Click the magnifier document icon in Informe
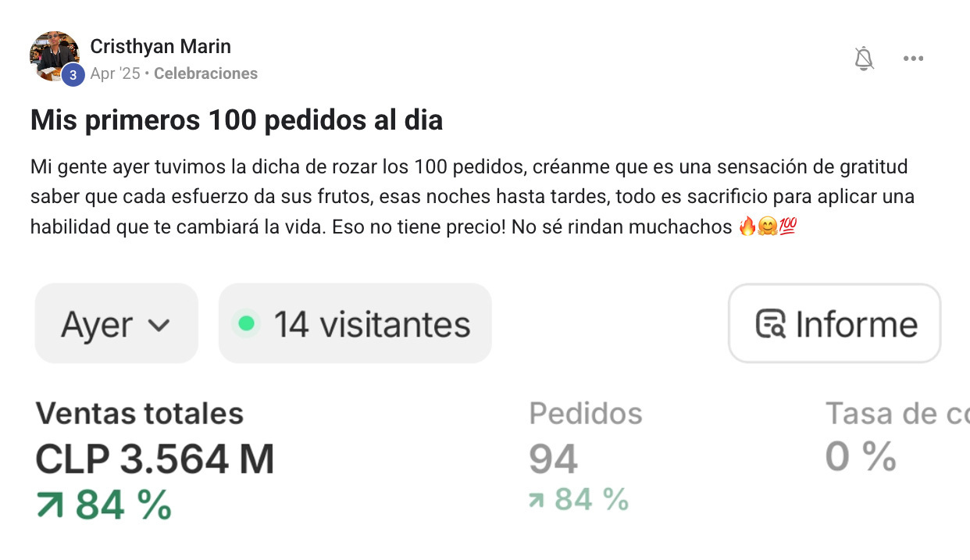The image size is (970, 560). [770, 324]
